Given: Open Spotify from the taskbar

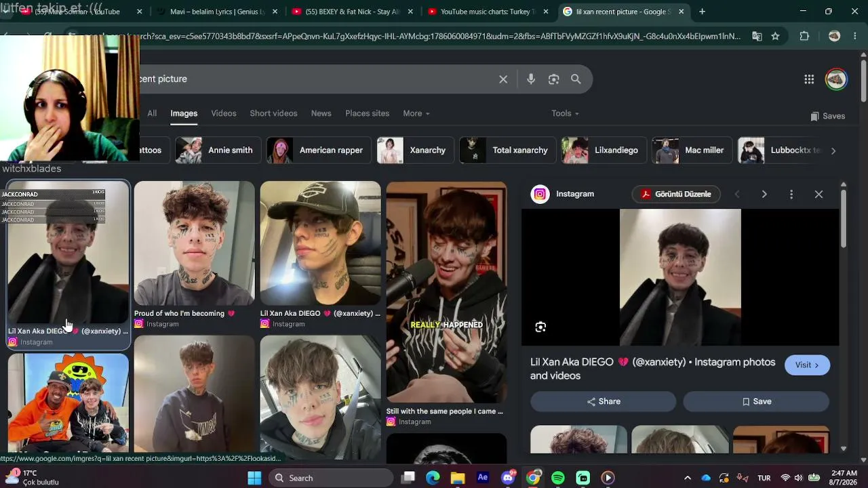Looking at the screenshot, I should (558, 478).
